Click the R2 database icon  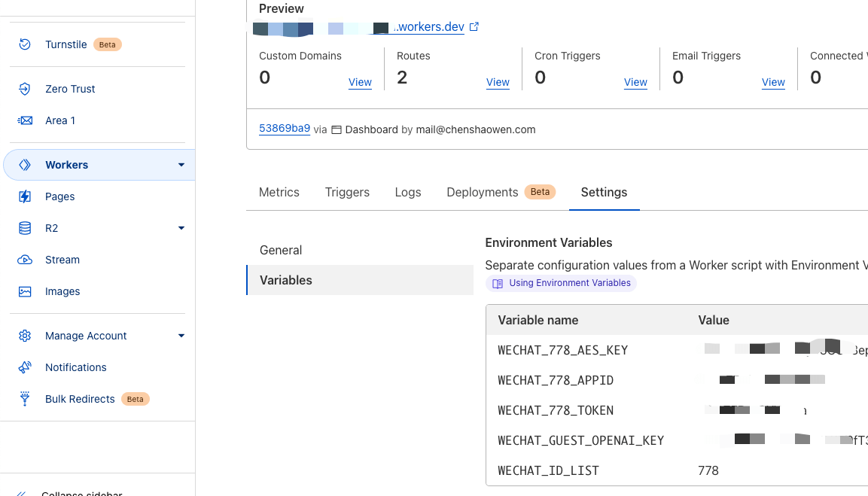pyautogui.click(x=25, y=228)
